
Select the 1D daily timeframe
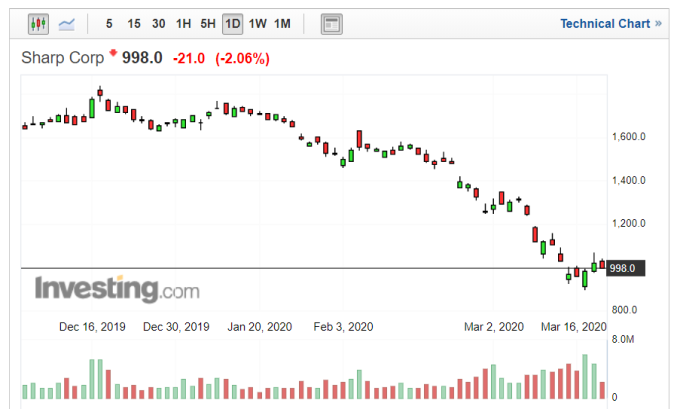(x=232, y=24)
